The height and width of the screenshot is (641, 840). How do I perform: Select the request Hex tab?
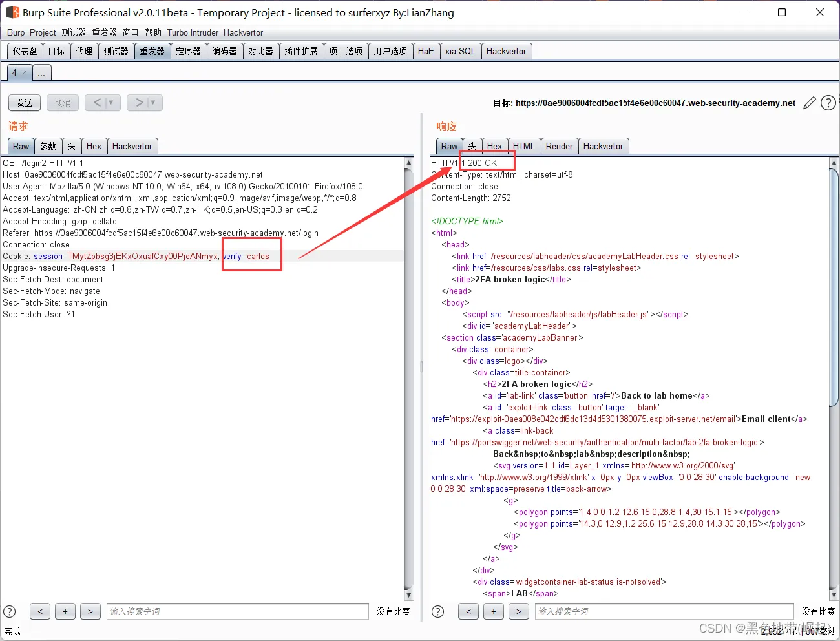tap(94, 146)
